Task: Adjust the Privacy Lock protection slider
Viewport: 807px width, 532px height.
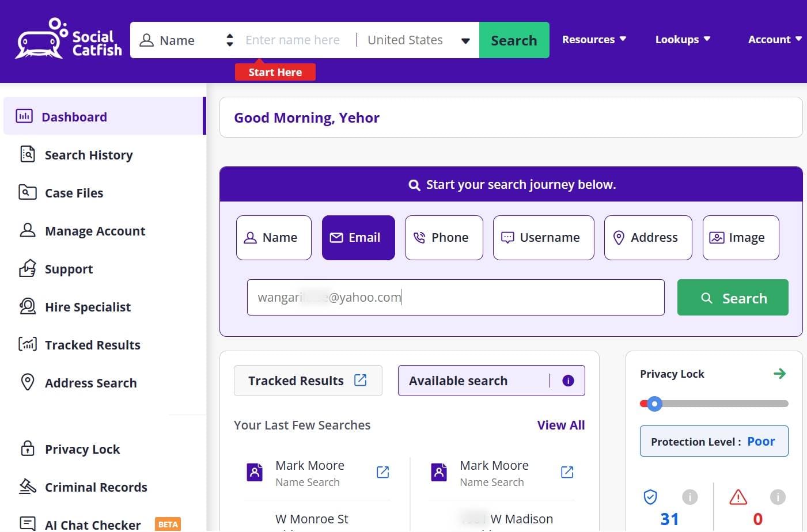Action: tap(654, 404)
